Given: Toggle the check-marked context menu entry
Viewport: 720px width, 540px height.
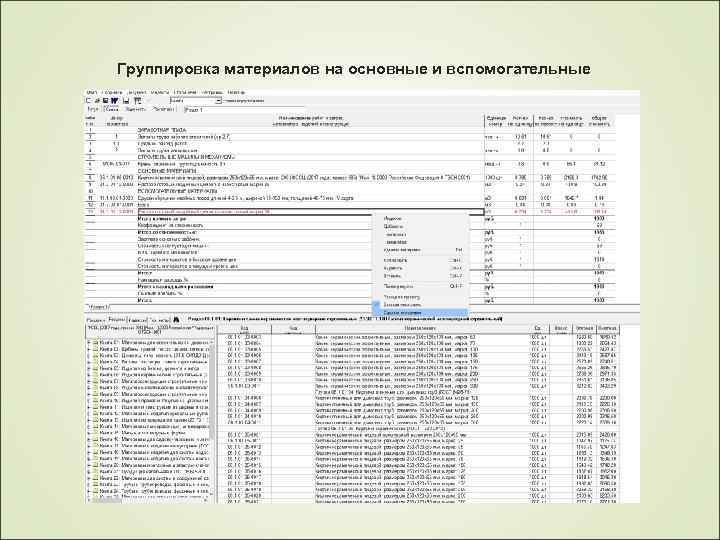Looking at the screenshot, I should click(x=420, y=305).
